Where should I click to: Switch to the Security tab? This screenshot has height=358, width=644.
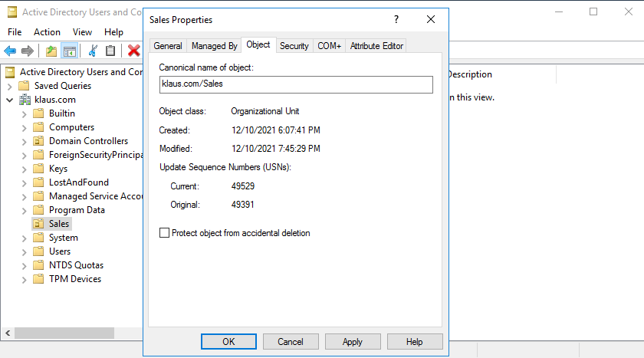(x=294, y=46)
